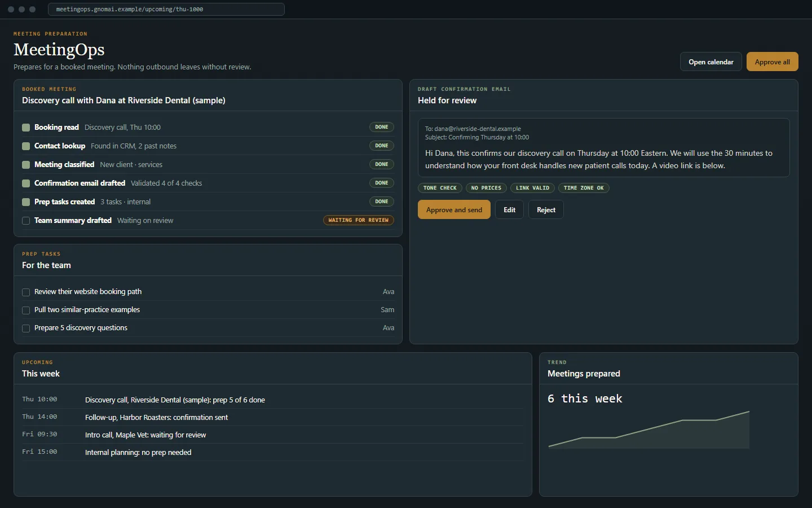Check off Review their website booking path
The image size is (812, 508).
[x=26, y=292]
